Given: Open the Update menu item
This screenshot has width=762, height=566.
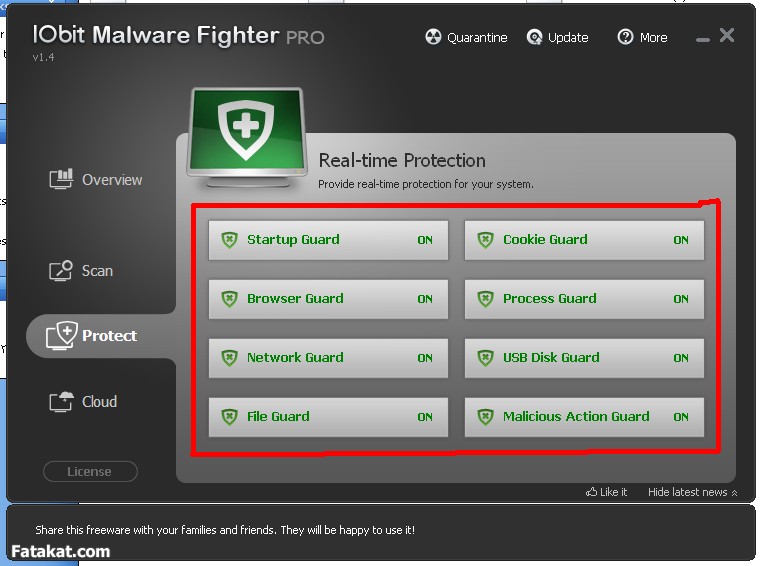Looking at the screenshot, I should point(557,37).
